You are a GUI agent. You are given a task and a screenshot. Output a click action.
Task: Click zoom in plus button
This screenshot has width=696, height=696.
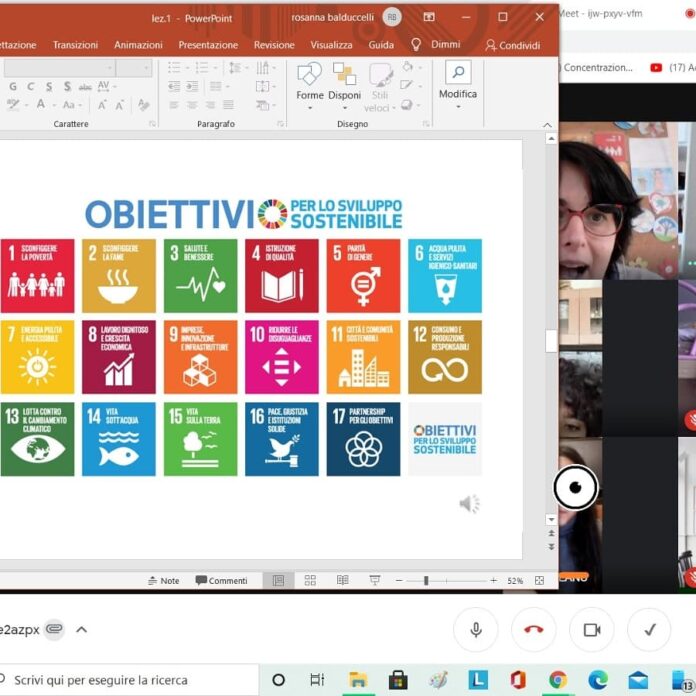[493, 581]
